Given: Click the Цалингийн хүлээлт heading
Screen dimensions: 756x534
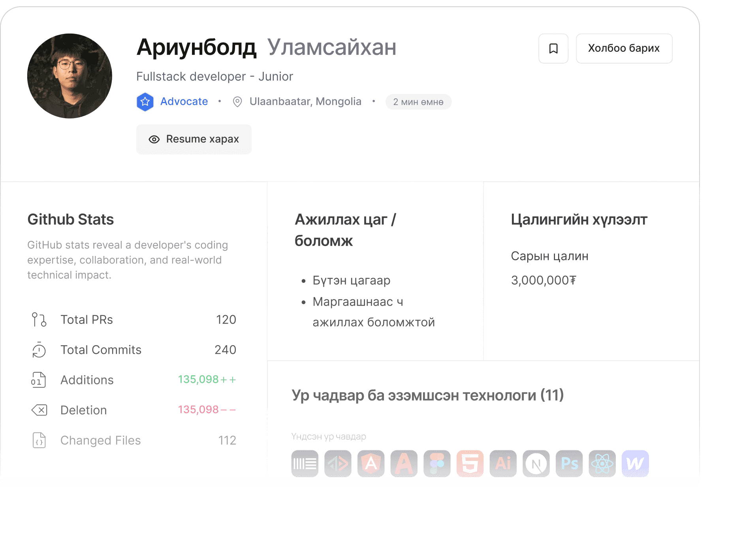Looking at the screenshot, I should coord(579,220).
